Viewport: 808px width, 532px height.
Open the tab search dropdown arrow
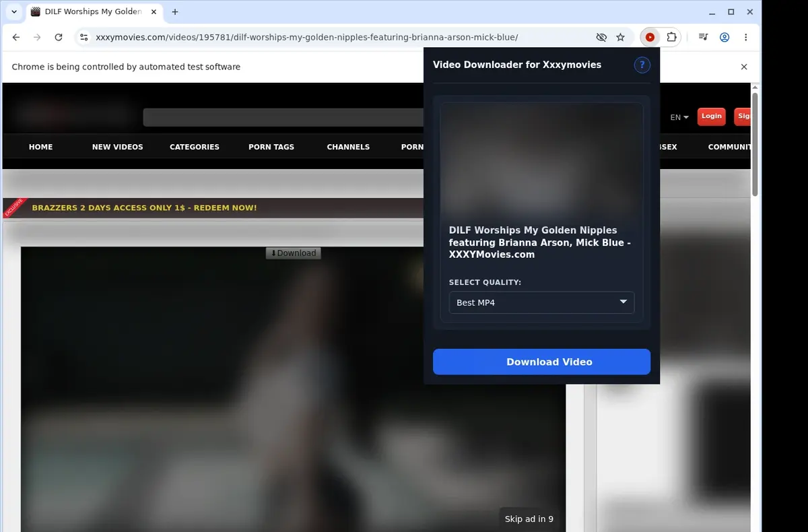14,12
